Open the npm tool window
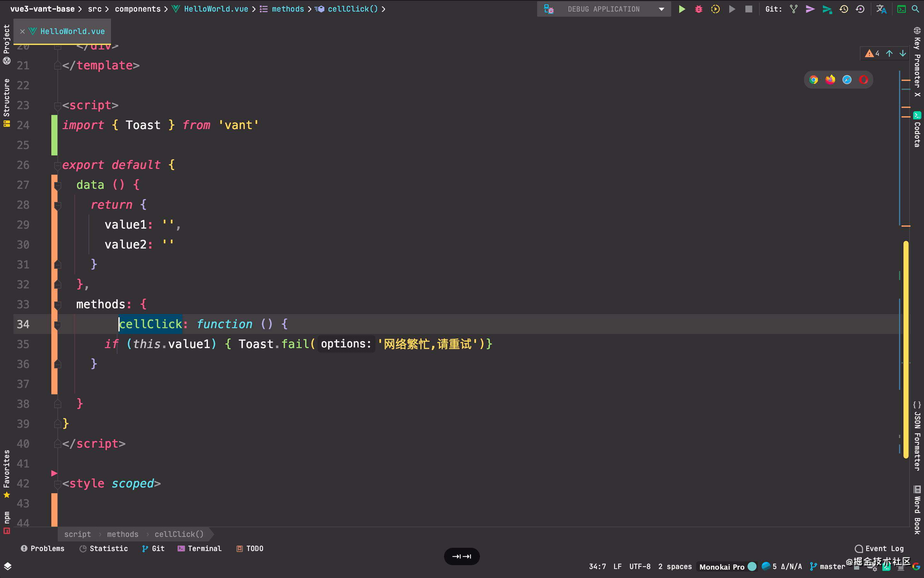Image resolution: width=924 pixels, height=578 pixels. (x=6, y=522)
